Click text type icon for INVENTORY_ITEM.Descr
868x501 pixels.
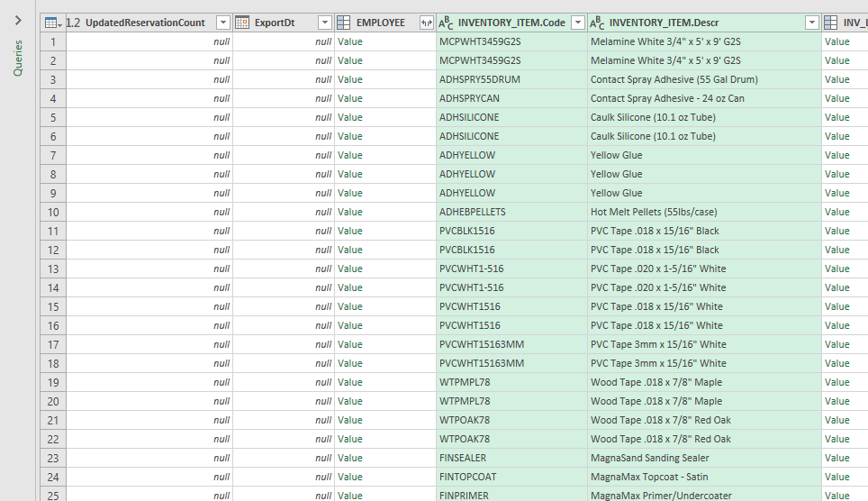click(597, 23)
